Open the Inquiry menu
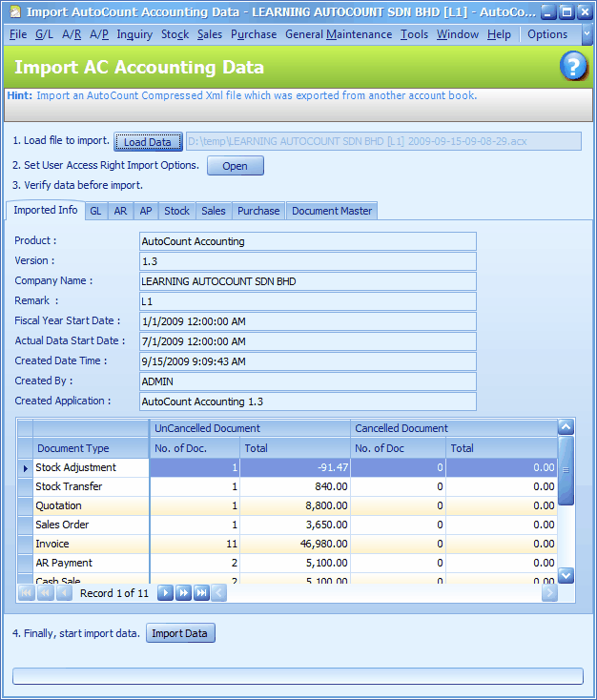The image size is (597, 700). (x=134, y=34)
